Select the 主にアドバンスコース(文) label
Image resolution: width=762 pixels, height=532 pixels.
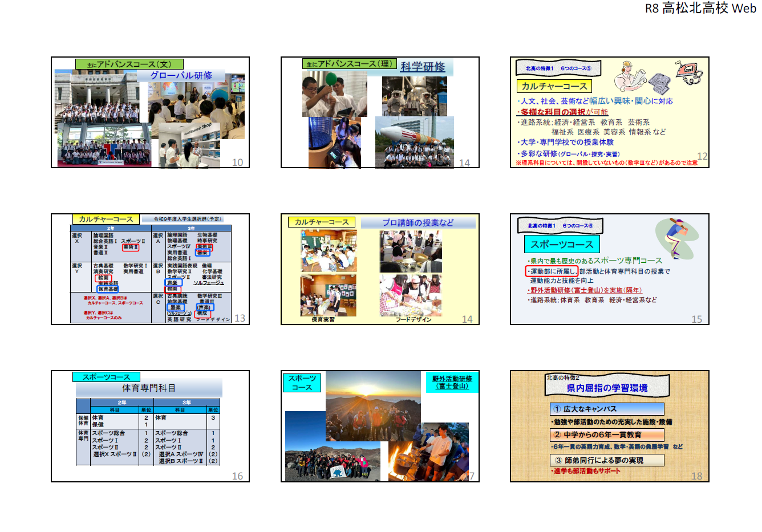point(129,64)
